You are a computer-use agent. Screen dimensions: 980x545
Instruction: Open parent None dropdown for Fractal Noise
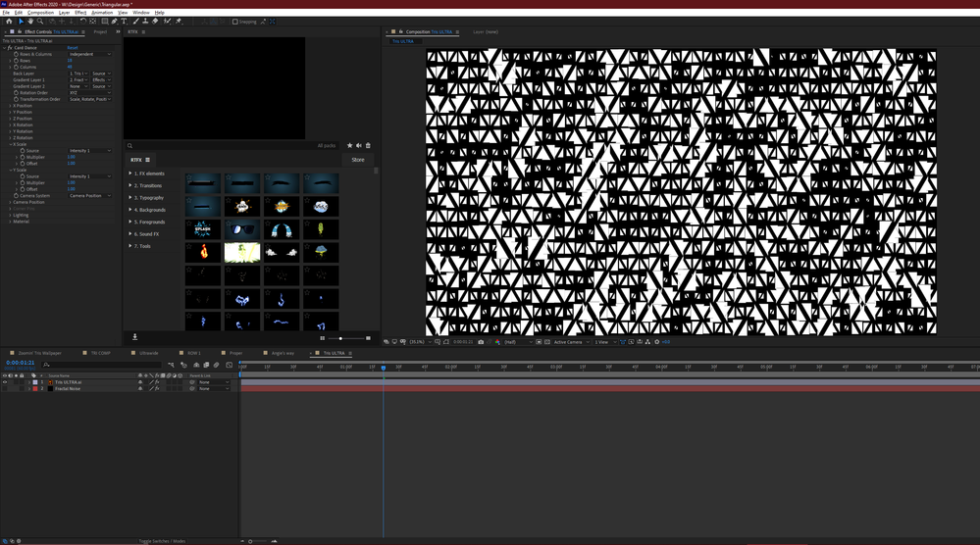[x=214, y=388]
